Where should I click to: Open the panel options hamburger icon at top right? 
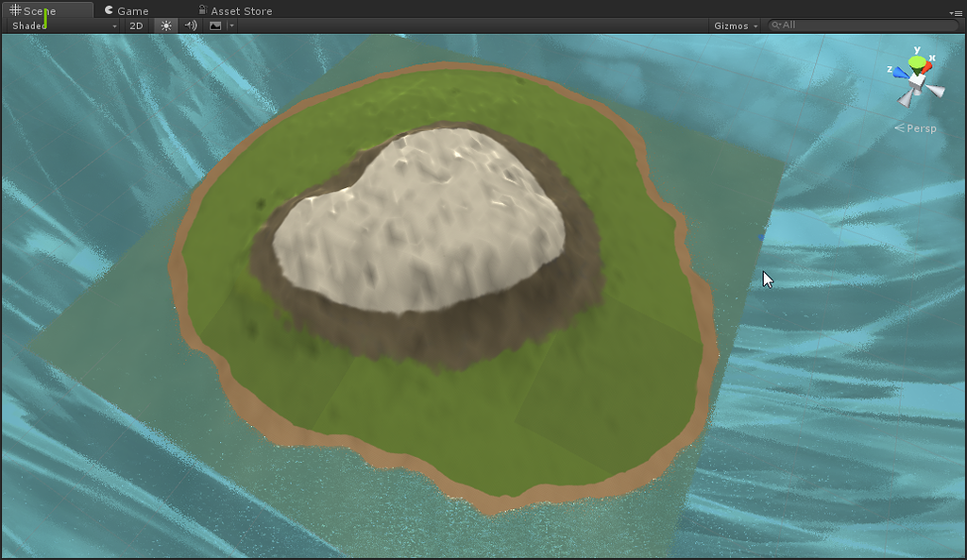point(958,13)
